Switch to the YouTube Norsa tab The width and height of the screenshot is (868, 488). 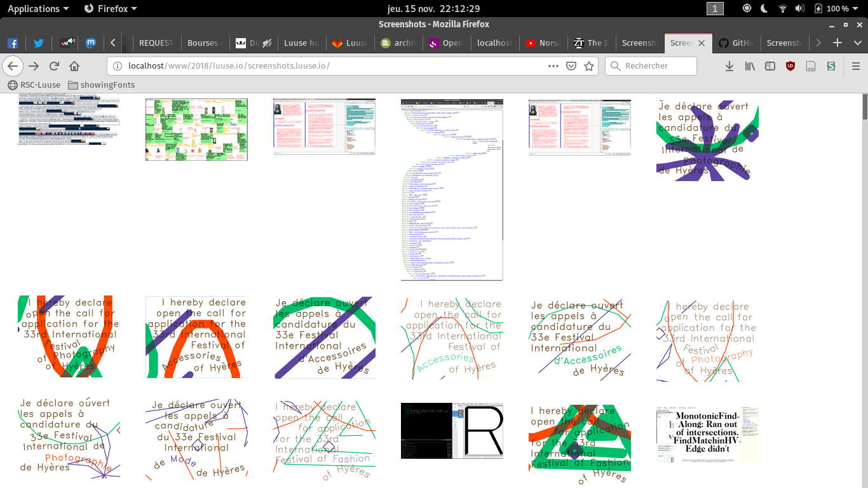click(543, 43)
